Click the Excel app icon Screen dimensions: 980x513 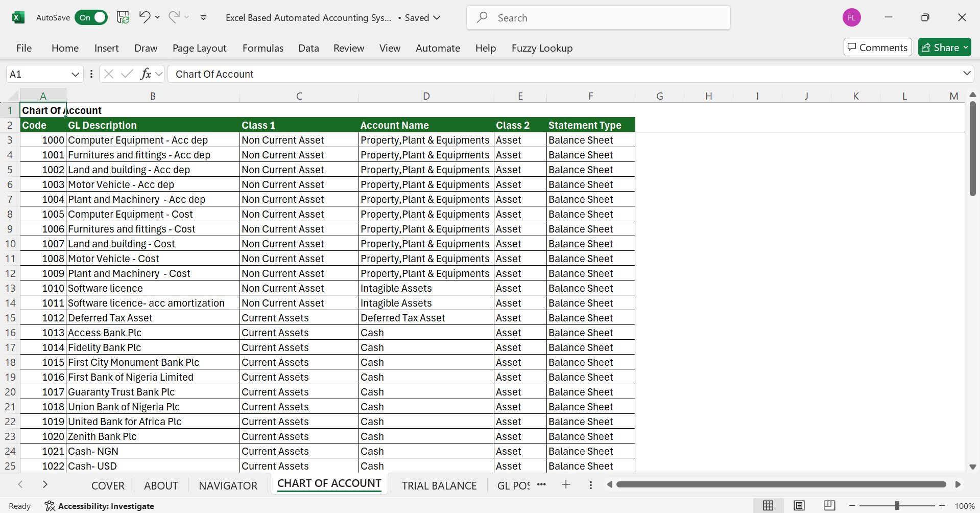click(x=18, y=17)
